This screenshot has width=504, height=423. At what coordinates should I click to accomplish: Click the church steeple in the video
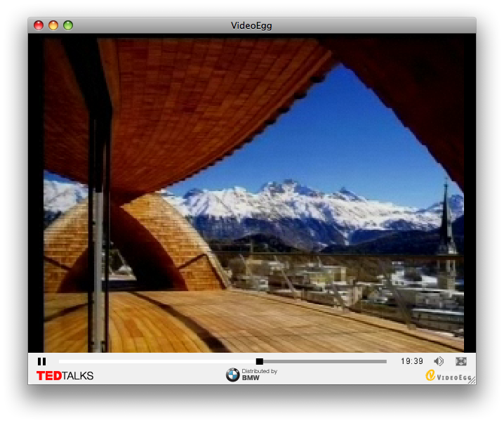446,225
